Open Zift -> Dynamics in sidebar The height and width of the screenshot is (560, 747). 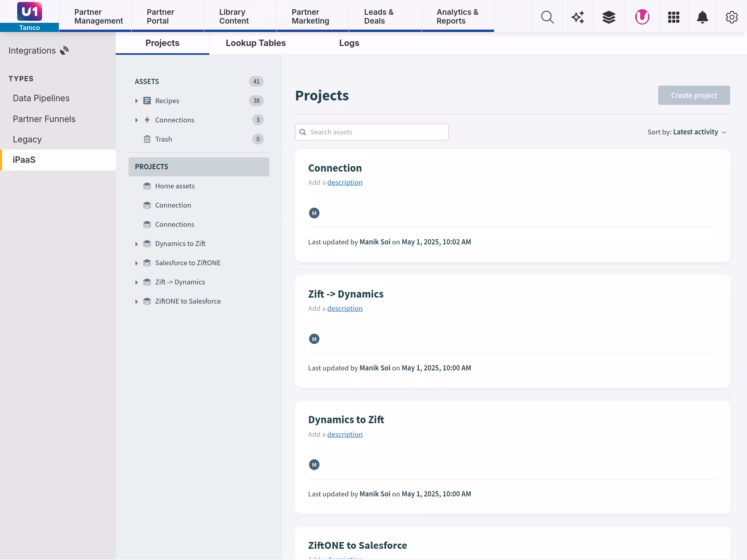click(x=180, y=282)
